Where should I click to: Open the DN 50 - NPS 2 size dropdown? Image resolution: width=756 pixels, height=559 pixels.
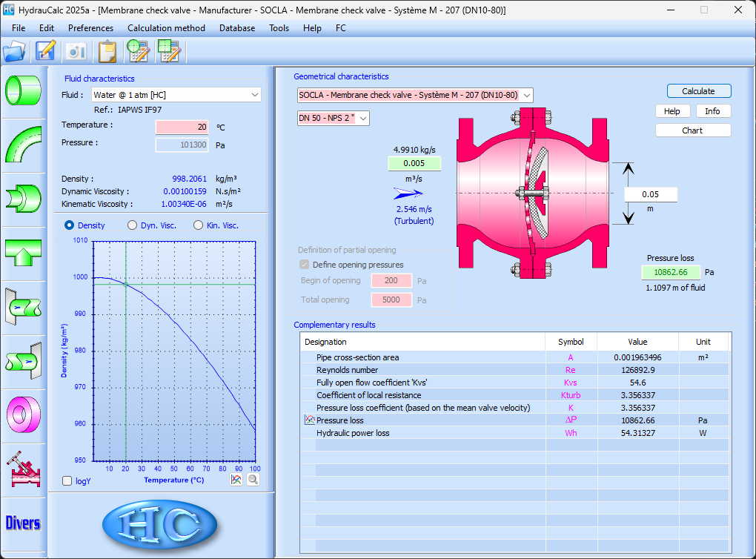point(333,118)
